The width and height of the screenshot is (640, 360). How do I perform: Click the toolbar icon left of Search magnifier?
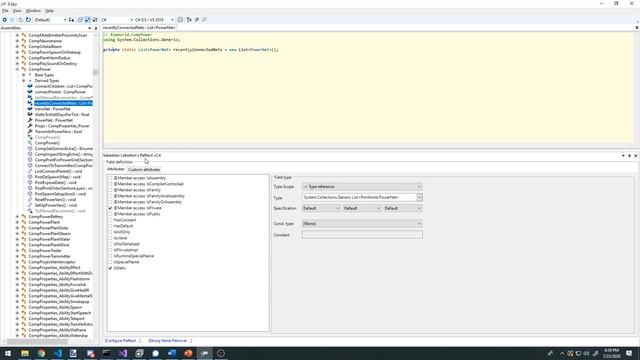[197, 20]
